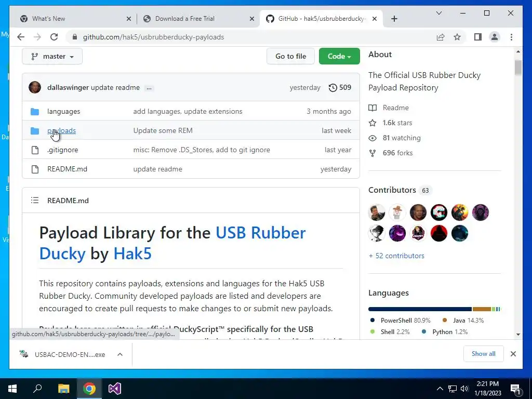
Task: Open the Contributors 63 heading
Action: [x=400, y=190]
